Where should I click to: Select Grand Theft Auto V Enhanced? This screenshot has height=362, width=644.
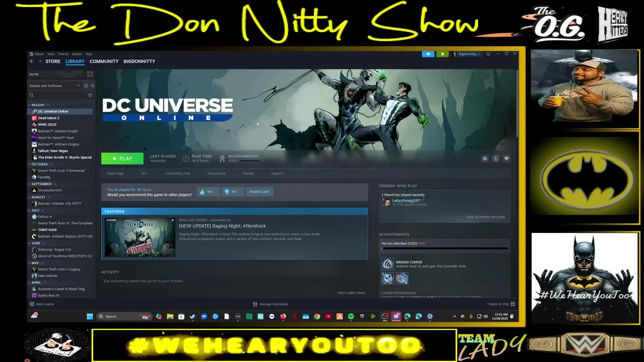(61, 170)
